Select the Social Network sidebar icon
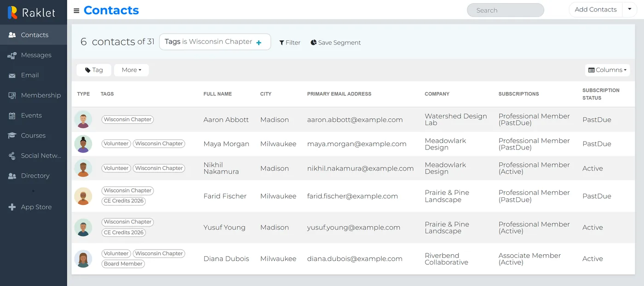The image size is (644, 286). (x=12, y=156)
